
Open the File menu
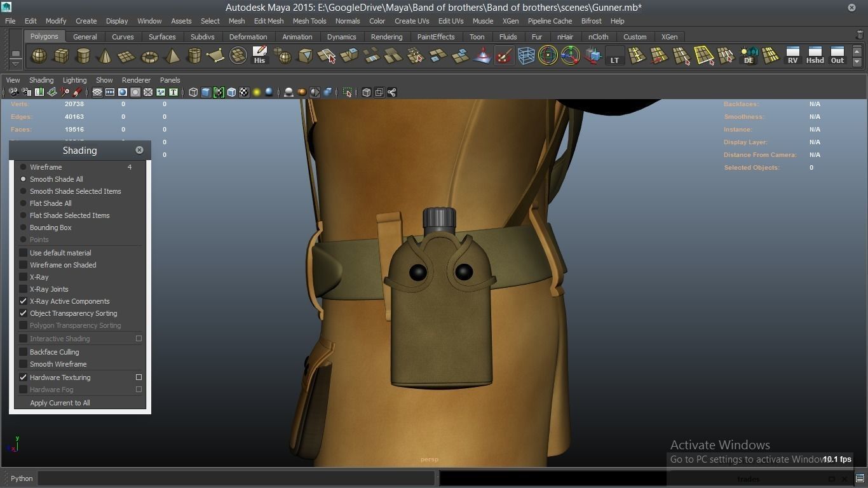click(x=10, y=21)
